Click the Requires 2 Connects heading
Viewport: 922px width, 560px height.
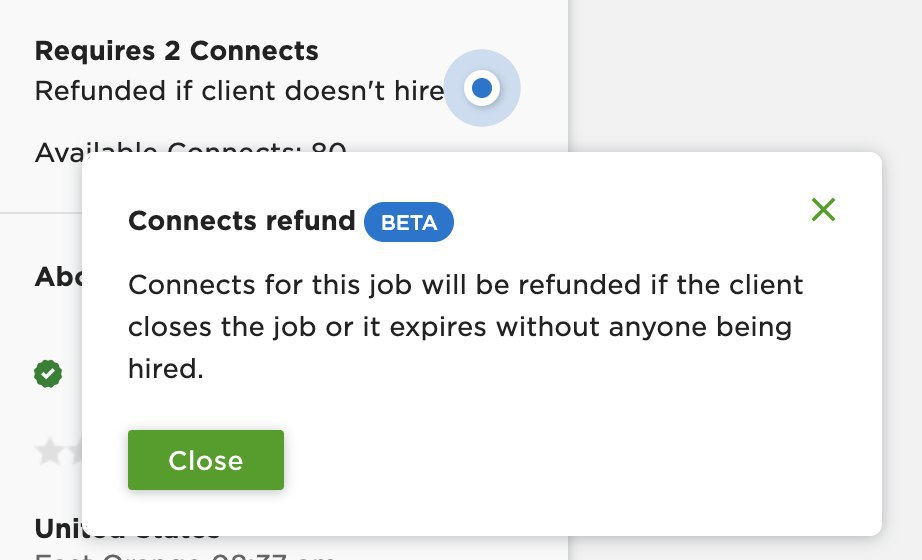coord(176,51)
